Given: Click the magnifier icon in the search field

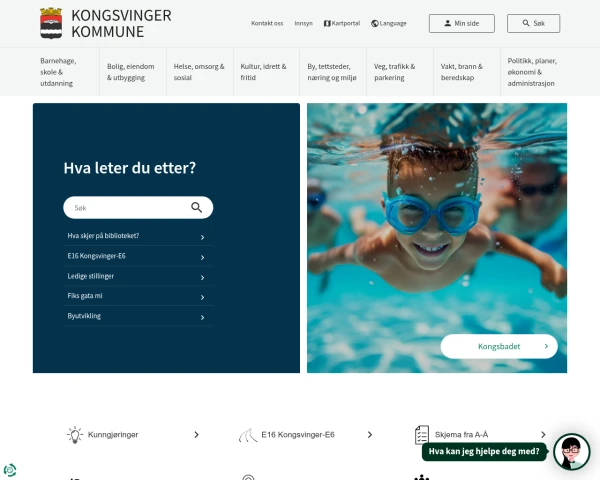Looking at the screenshot, I should (196, 207).
